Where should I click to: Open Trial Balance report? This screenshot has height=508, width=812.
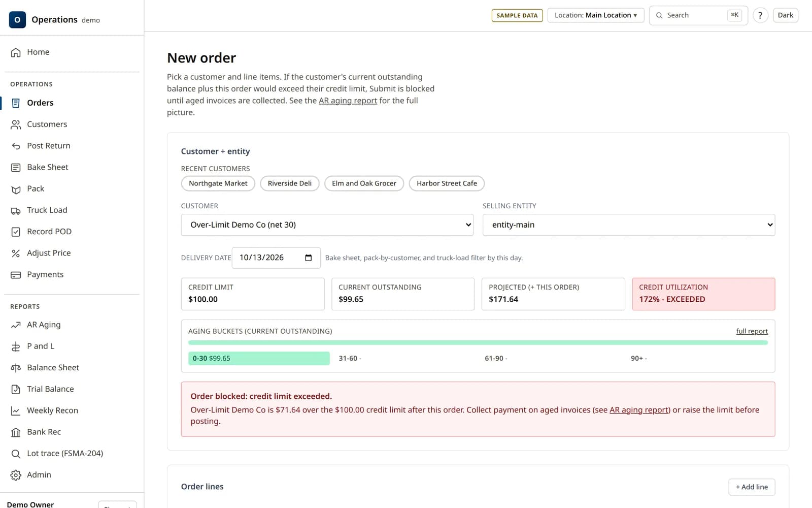click(x=72, y=389)
